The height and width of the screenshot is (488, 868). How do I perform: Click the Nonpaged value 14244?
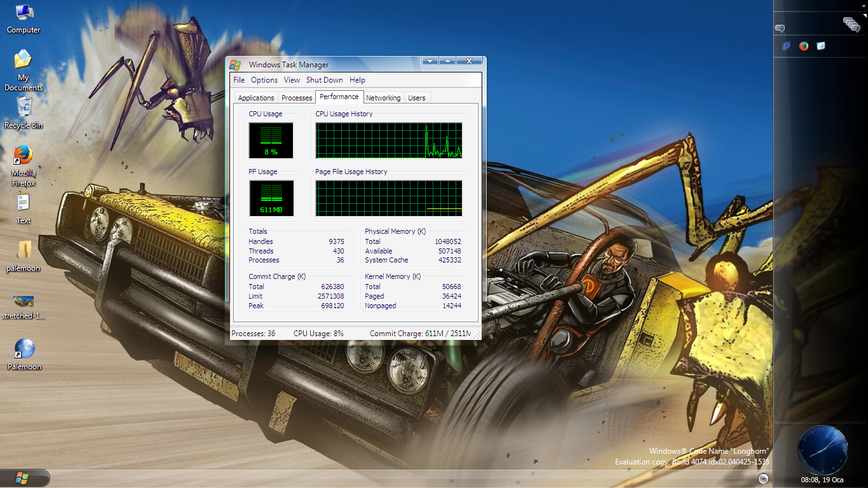click(x=452, y=306)
